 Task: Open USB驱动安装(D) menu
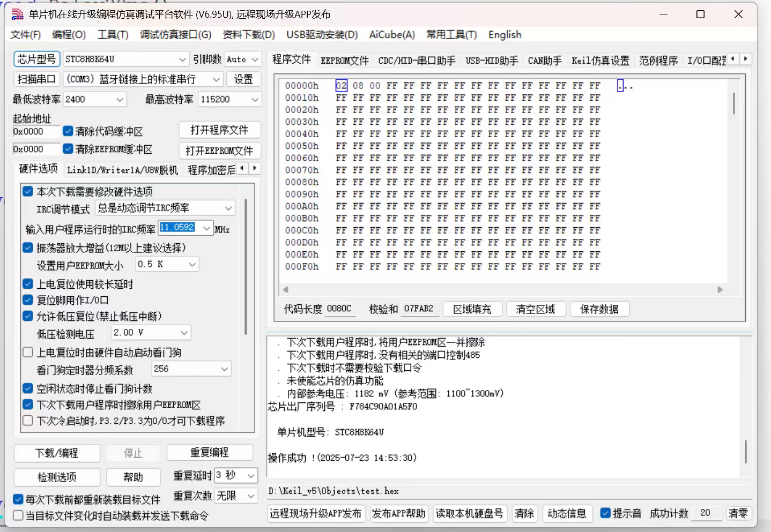(322, 35)
